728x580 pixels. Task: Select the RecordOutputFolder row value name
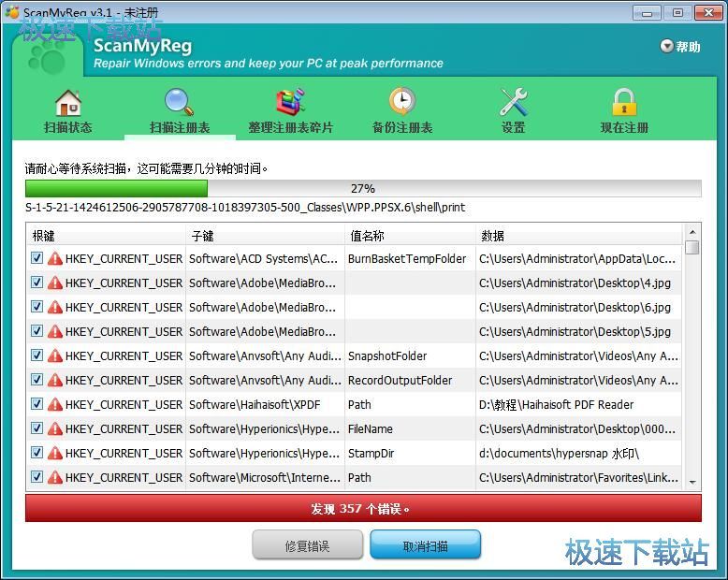tap(400, 381)
